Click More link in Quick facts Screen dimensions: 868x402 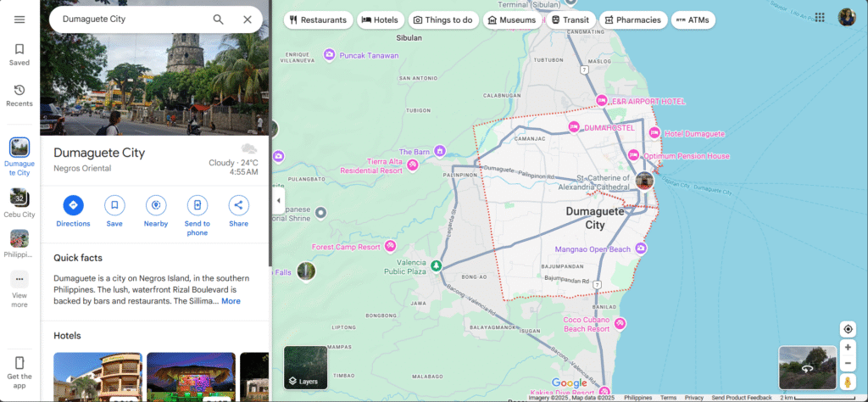(x=231, y=301)
